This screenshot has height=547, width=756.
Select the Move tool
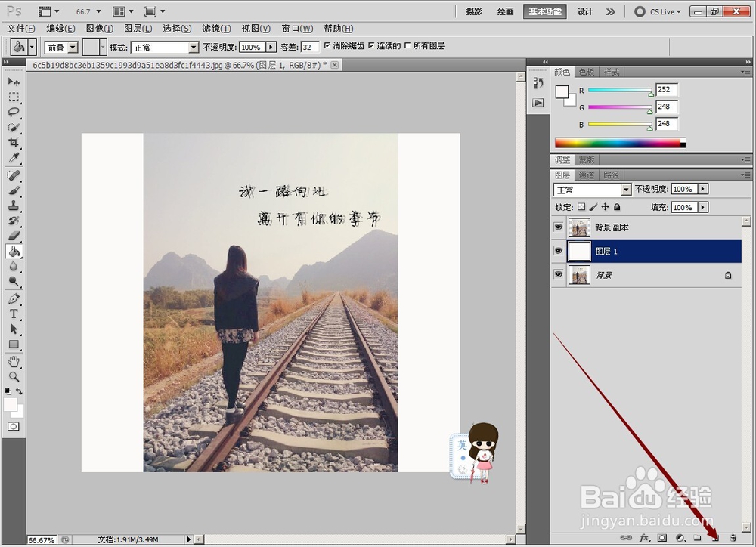14,82
